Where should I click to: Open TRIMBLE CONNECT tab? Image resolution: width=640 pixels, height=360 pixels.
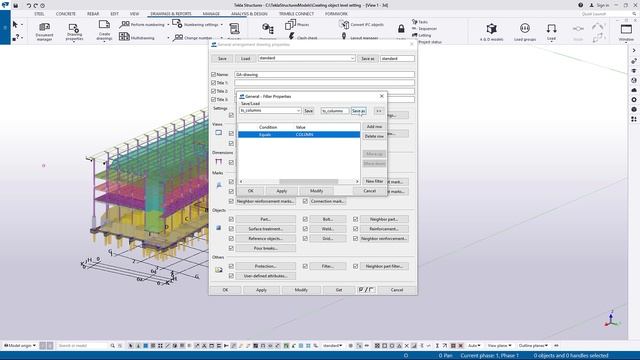pyautogui.click(x=296, y=14)
